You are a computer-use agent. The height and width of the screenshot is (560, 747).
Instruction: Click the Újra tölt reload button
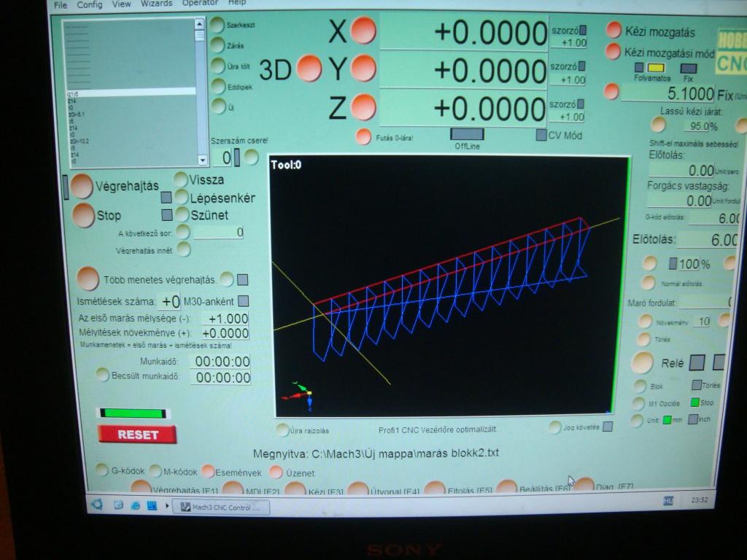tap(217, 66)
